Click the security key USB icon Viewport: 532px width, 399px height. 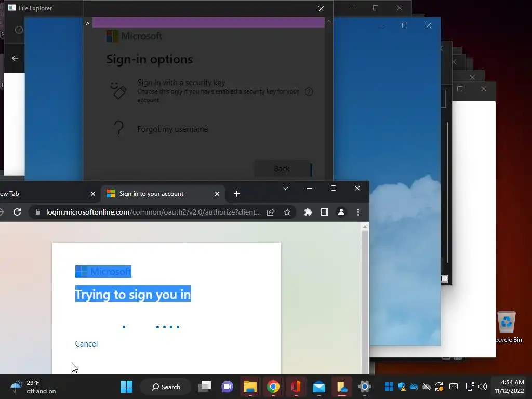click(118, 90)
